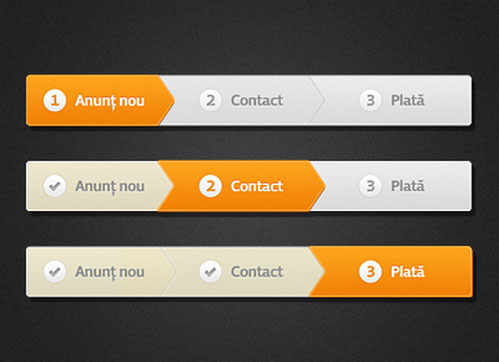Click the number 3 circle in middle bar
This screenshot has width=499, height=362.
point(370,186)
